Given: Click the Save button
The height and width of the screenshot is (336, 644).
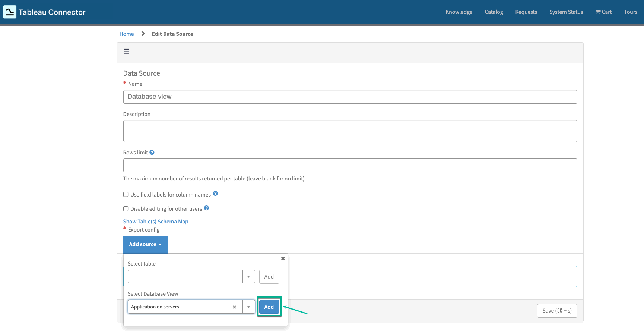Looking at the screenshot, I should pyautogui.click(x=557, y=310).
